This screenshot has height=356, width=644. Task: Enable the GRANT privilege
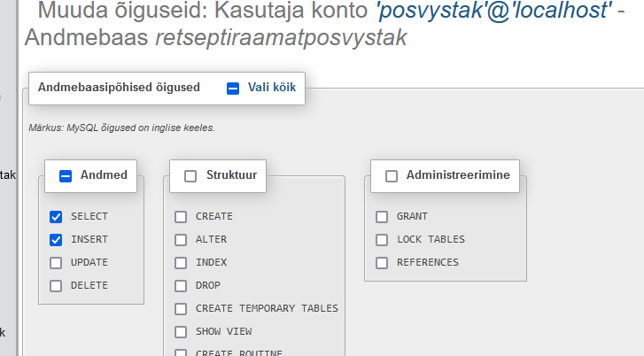point(382,216)
